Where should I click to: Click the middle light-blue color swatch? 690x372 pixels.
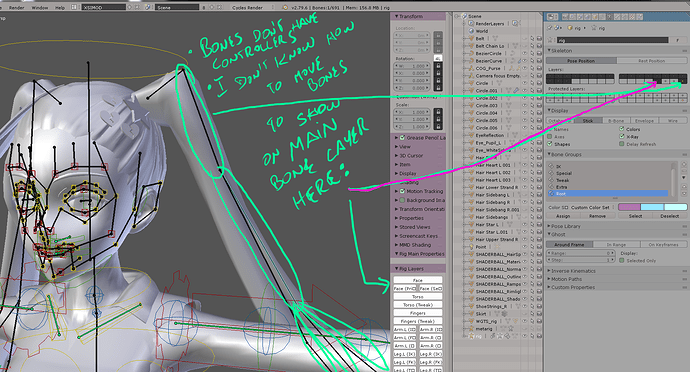click(x=652, y=207)
